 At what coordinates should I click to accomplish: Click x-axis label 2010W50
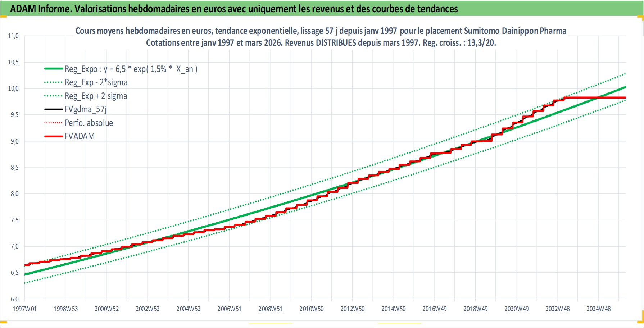[x=311, y=309]
